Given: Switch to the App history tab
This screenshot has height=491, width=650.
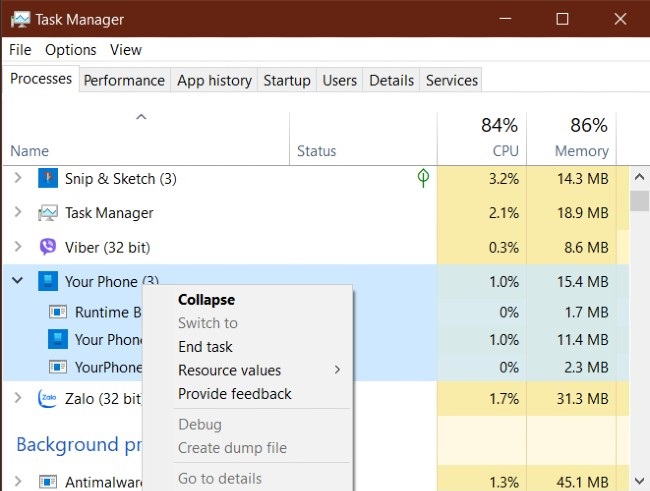Looking at the screenshot, I should point(214,80).
